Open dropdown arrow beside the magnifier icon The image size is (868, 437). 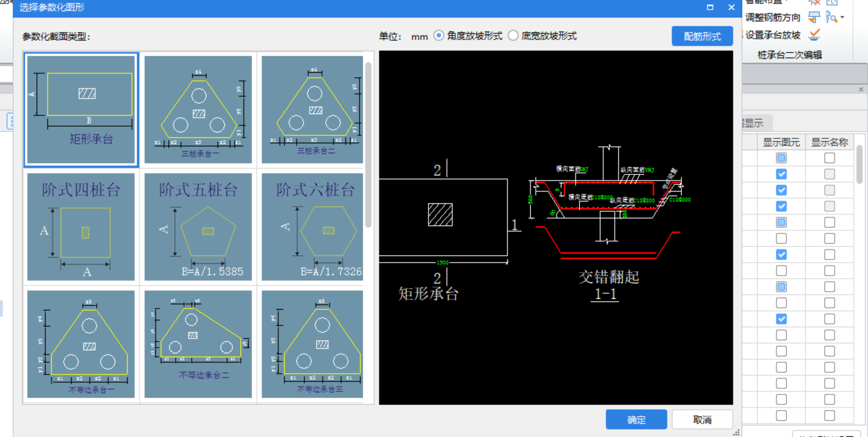842,17
